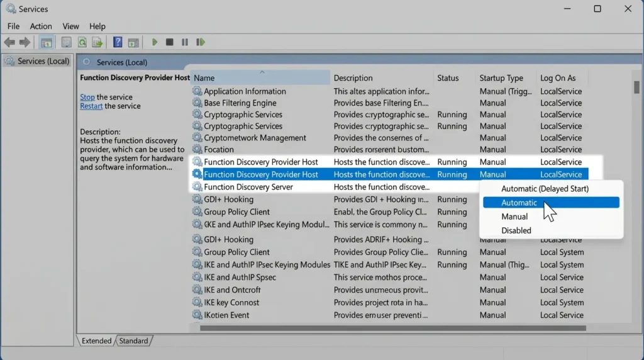Click the gear icon beside IKE and AuthIP Spsec
Screen dimensions: 644x360
click(x=197, y=277)
